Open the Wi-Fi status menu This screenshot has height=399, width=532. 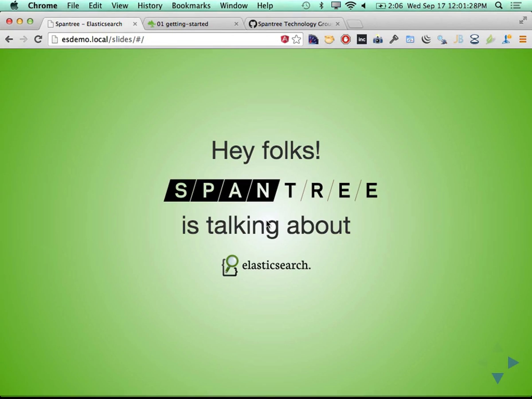(x=351, y=6)
